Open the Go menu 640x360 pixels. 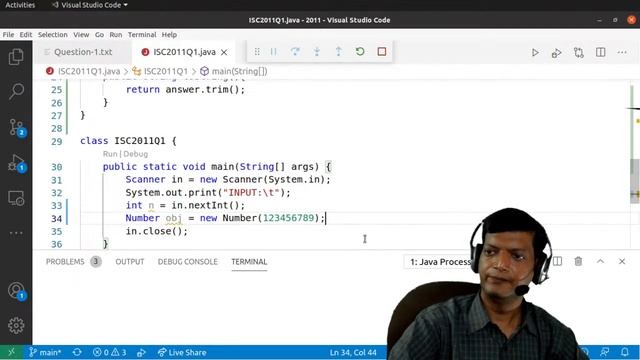[99, 35]
